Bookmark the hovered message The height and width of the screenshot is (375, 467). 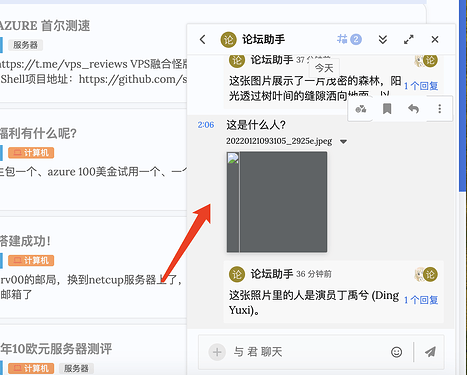(387, 109)
